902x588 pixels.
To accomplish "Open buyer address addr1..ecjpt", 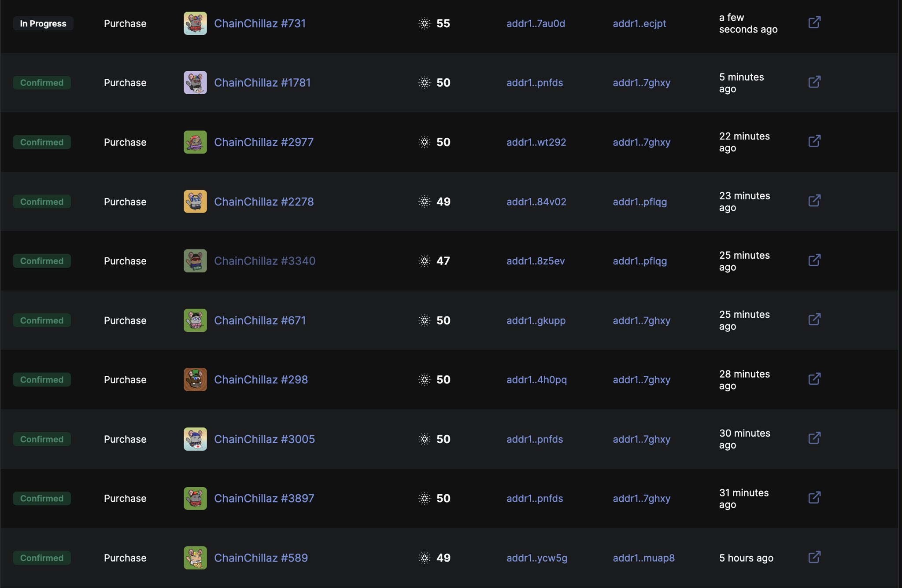I will [639, 24].
